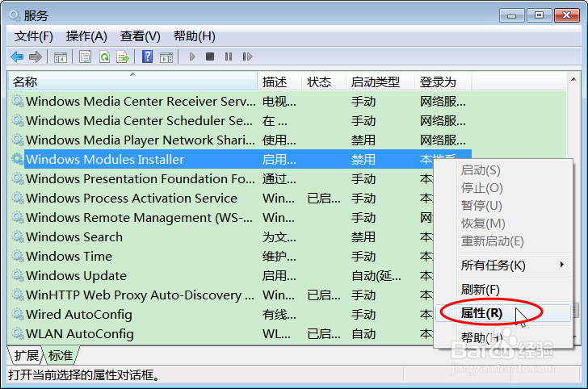Open the 查看(V) menu
This screenshot has height=389, width=588.
pyautogui.click(x=141, y=36)
